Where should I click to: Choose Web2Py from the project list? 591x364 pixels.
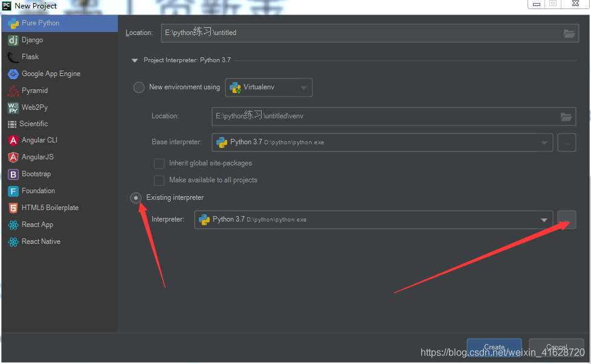[x=37, y=107]
